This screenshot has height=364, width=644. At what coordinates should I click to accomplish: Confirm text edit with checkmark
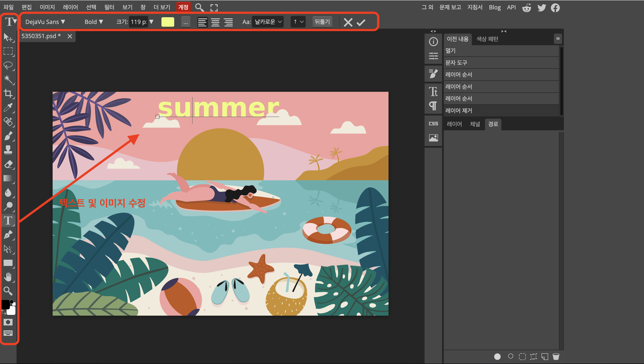point(361,23)
